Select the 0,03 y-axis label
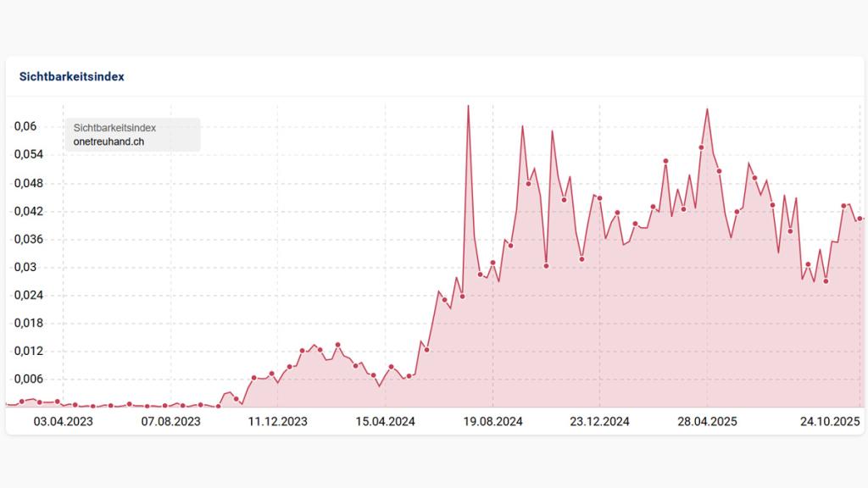Viewport: 868px width, 488px height. (25, 267)
